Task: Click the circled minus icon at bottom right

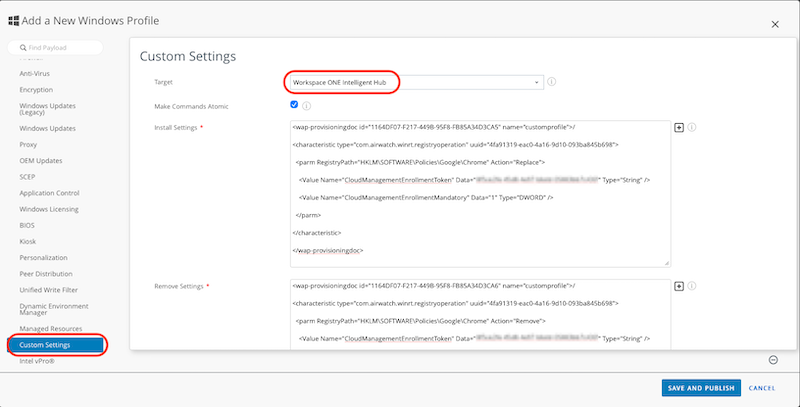Action: click(773, 360)
